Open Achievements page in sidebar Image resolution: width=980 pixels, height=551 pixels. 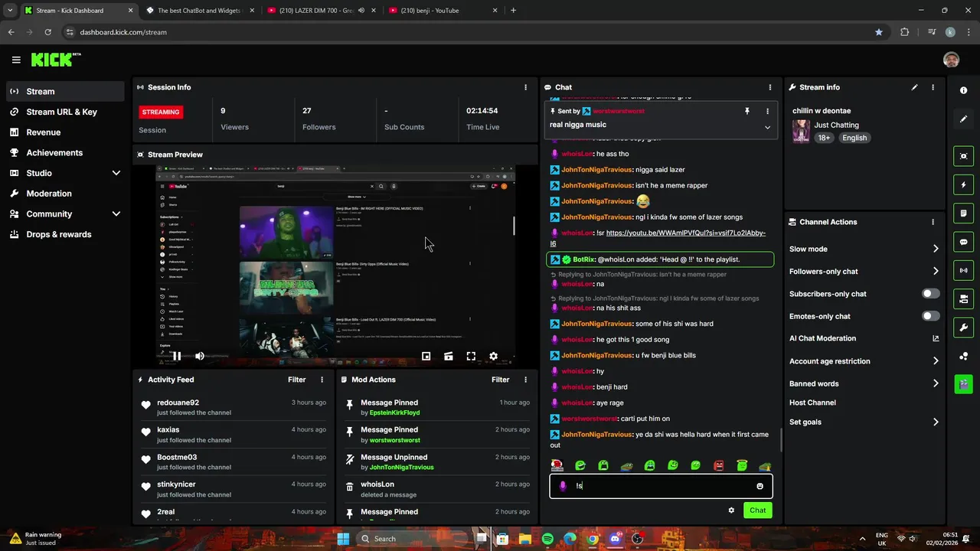click(65, 152)
